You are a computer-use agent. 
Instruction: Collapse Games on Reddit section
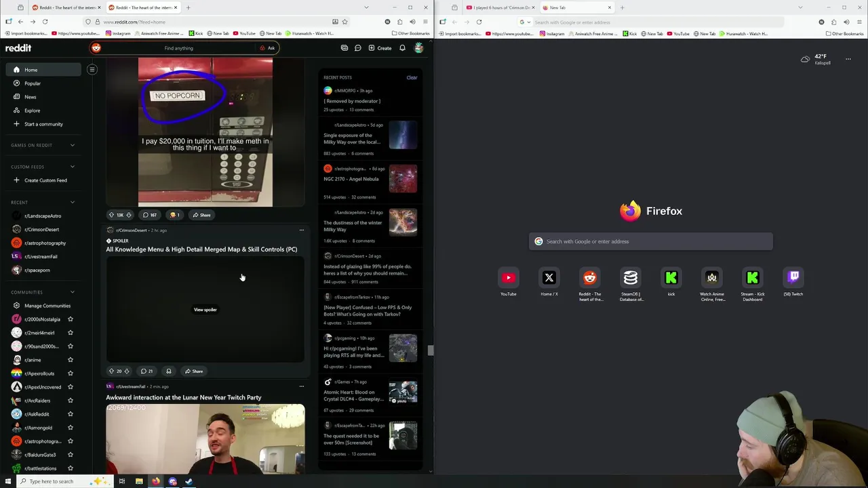[73, 145]
